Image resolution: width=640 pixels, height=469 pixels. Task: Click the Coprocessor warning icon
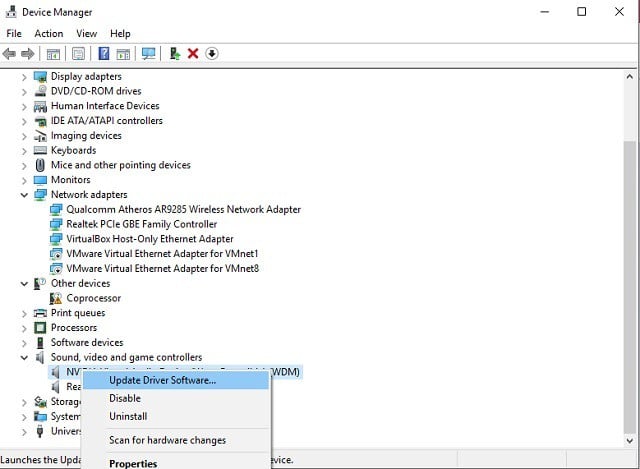56,298
